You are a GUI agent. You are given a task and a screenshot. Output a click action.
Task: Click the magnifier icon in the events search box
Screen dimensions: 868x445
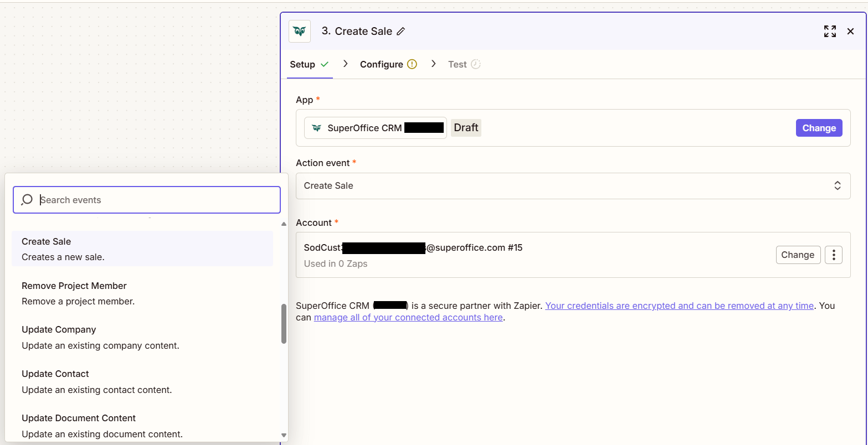click(x=27, y=199)
